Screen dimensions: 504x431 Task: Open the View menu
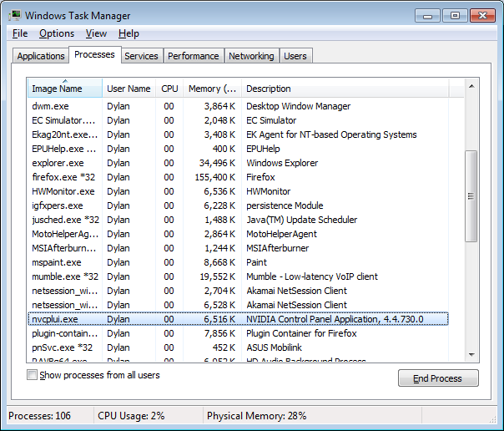pos(96,33)
